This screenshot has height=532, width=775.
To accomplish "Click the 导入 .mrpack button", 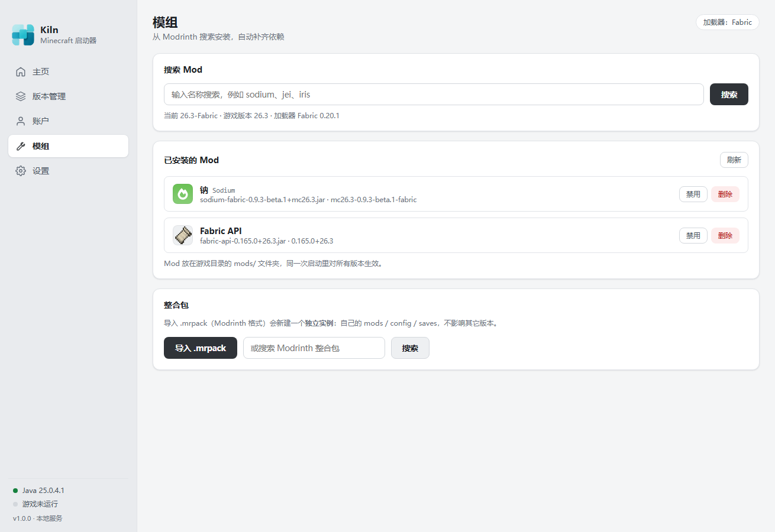I will coord(201,348).
